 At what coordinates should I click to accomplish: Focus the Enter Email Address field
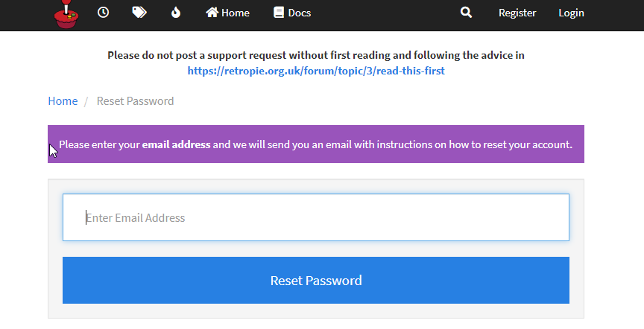(316, 217)
